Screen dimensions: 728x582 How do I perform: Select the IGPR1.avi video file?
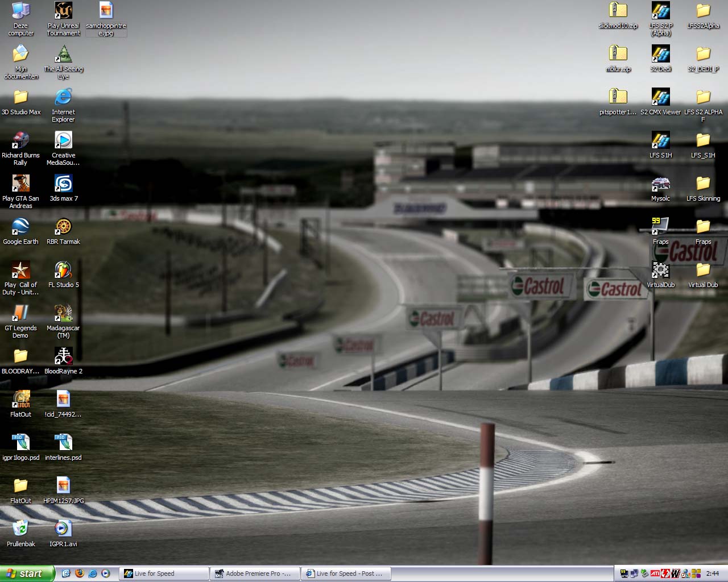pos(63,534)
